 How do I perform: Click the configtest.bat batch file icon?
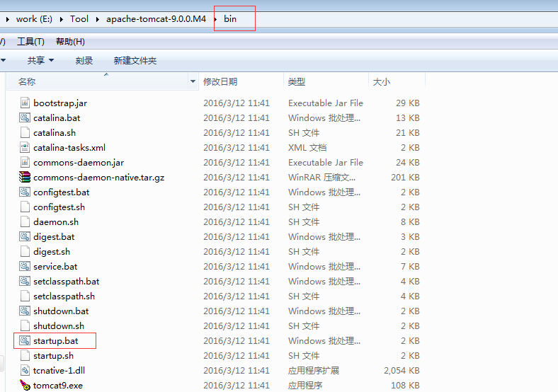click(x=25, y=192)
